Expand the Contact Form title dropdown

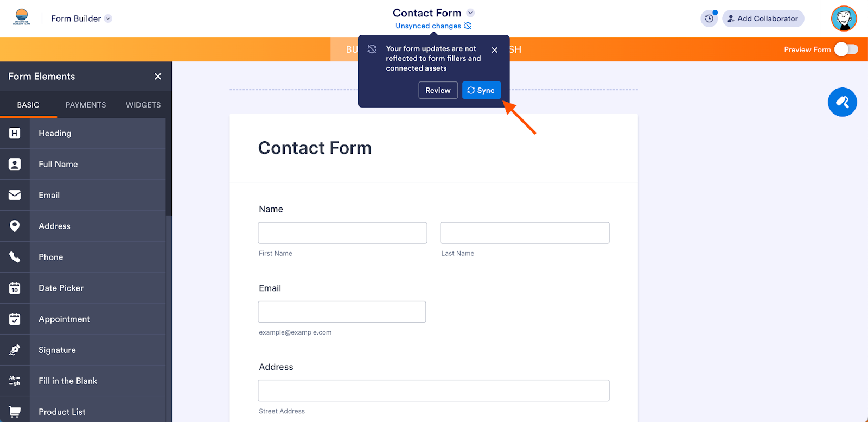click(470, 13)
